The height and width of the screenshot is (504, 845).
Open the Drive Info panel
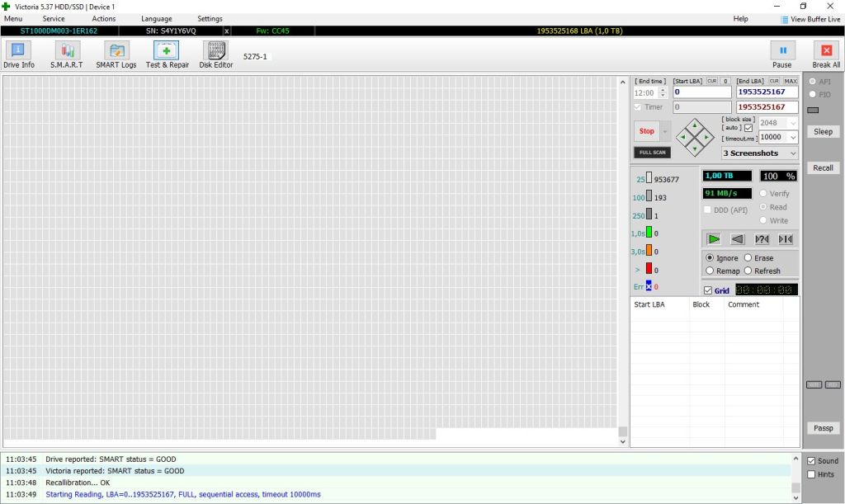[19, 55]
